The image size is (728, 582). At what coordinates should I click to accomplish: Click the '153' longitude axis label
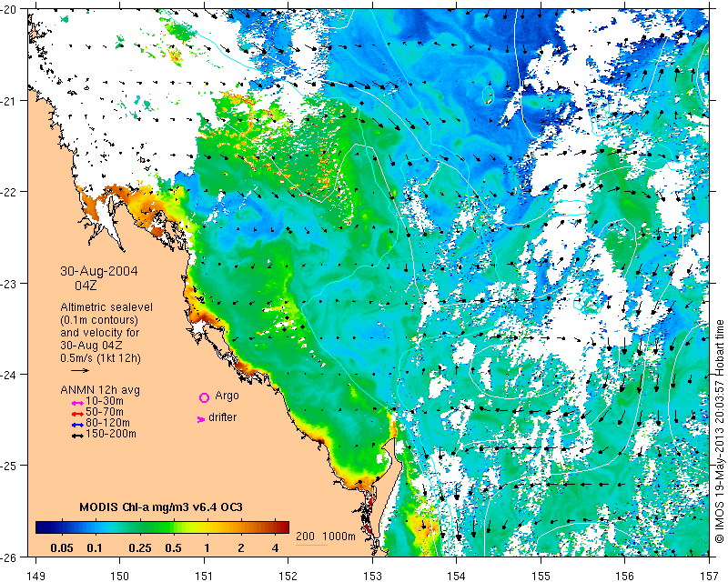click(x=372, y=576)
